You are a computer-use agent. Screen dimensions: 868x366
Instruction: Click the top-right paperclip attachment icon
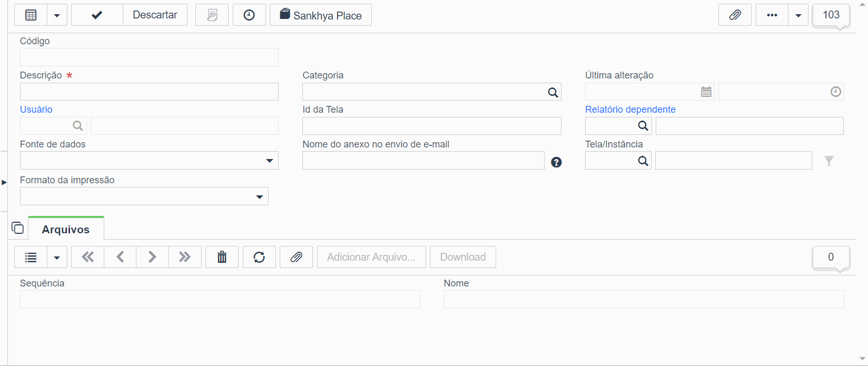735,15
